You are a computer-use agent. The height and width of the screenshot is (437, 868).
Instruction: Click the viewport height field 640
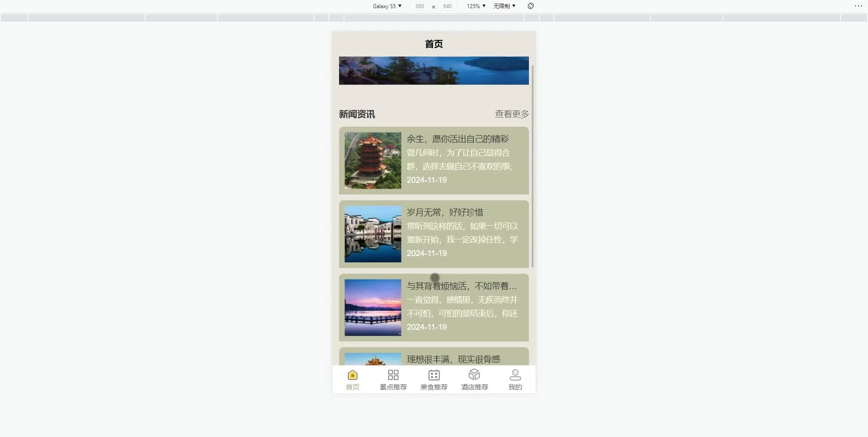(x=448, y=6)
